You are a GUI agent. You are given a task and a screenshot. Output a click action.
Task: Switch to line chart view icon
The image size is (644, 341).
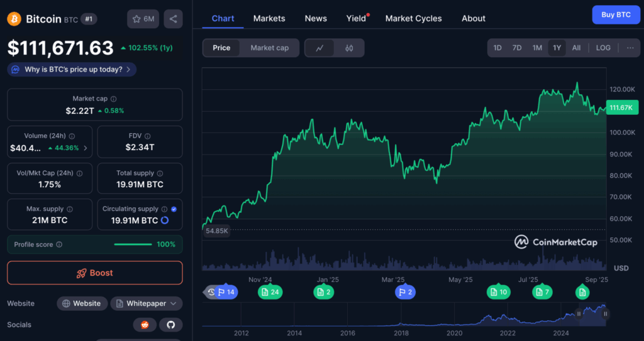319,48
